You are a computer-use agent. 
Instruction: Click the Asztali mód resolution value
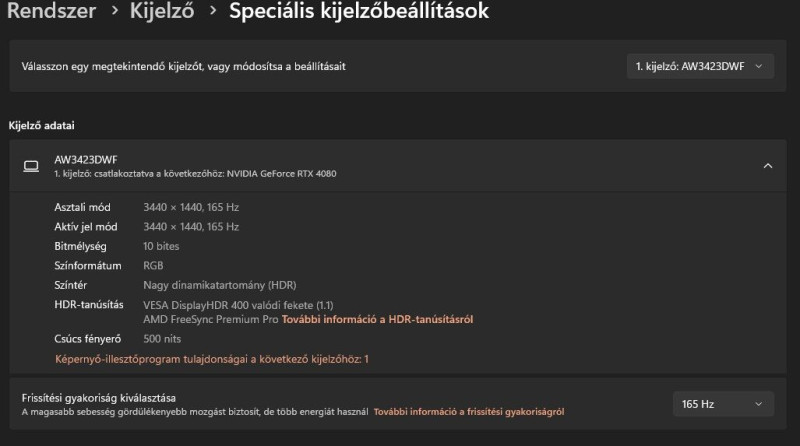tap(191, 207)
